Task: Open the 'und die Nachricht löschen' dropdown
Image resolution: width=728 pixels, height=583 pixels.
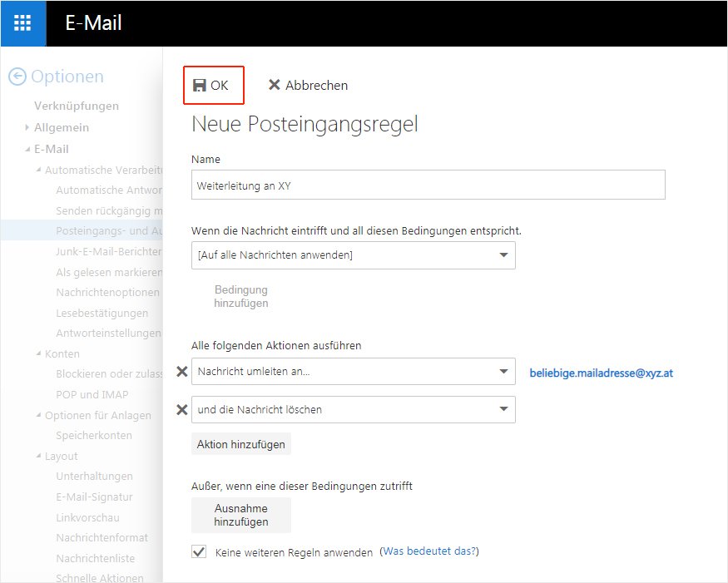Action: tap(353, 409)
